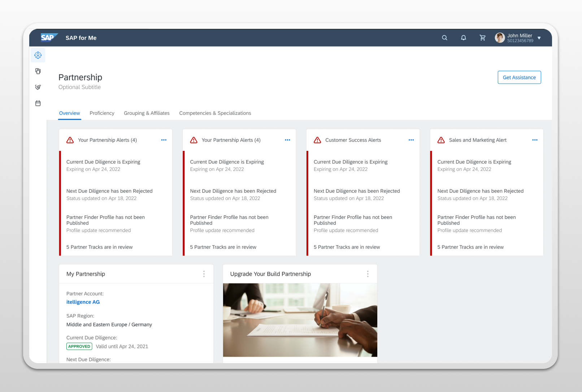This screenshot has height=392, width=582.
Task: Follow the itelligence AG partner link
Action: click(x=83, y=302)
